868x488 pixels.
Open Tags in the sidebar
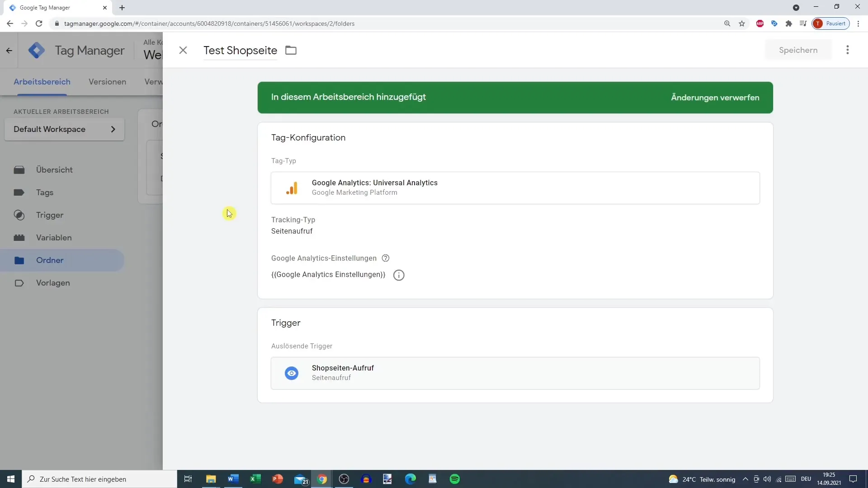pos(44,192)
